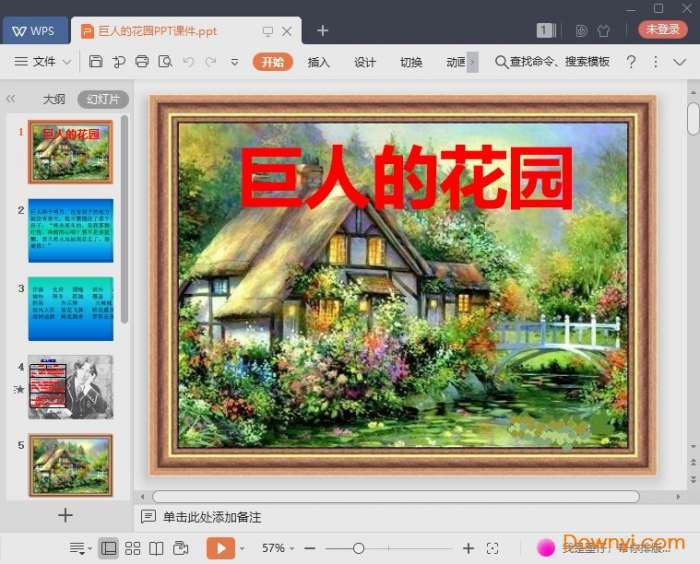The image size is (700, 564).
Task: Fit slide to window icon
Action: [x=492, y=548]
